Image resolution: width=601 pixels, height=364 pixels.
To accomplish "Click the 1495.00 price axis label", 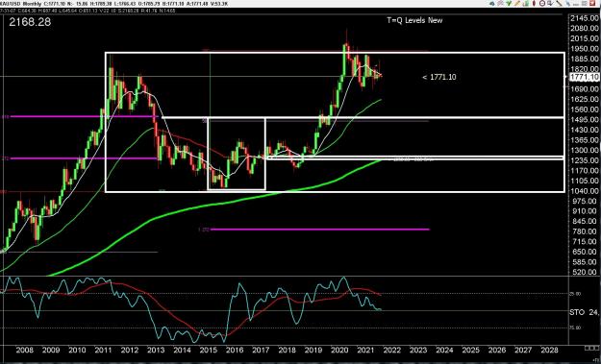I will pyautogui.click(x=585, y=119).
